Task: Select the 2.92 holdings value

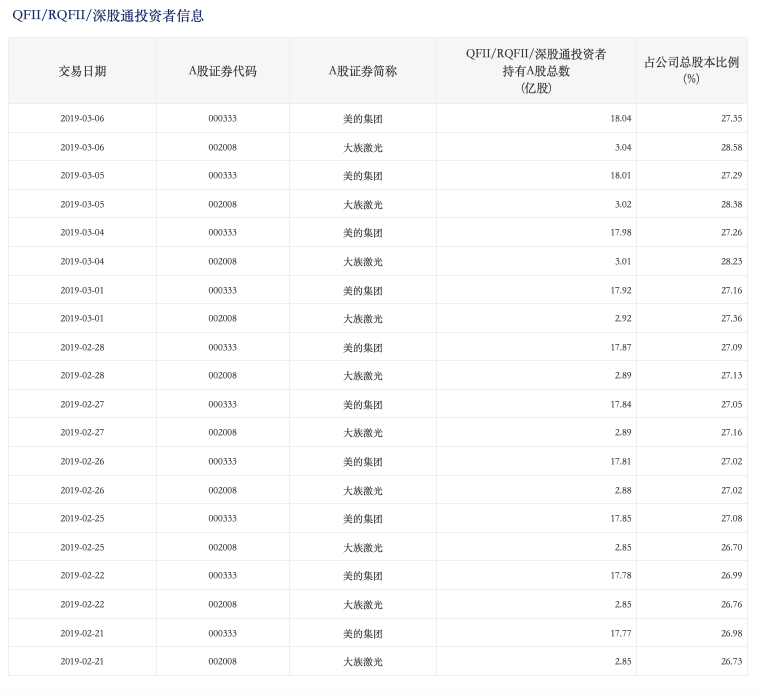Action: (623, 318)
